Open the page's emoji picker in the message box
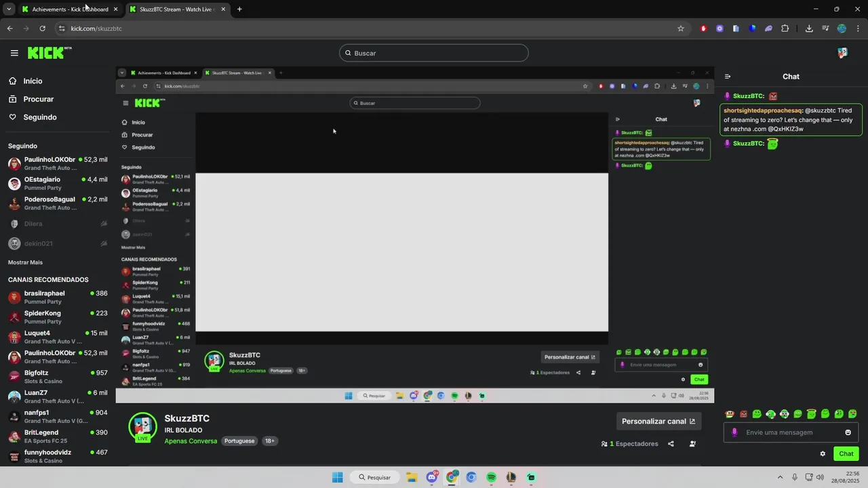The width and height of the screenshot is (868, 488). 848,432
